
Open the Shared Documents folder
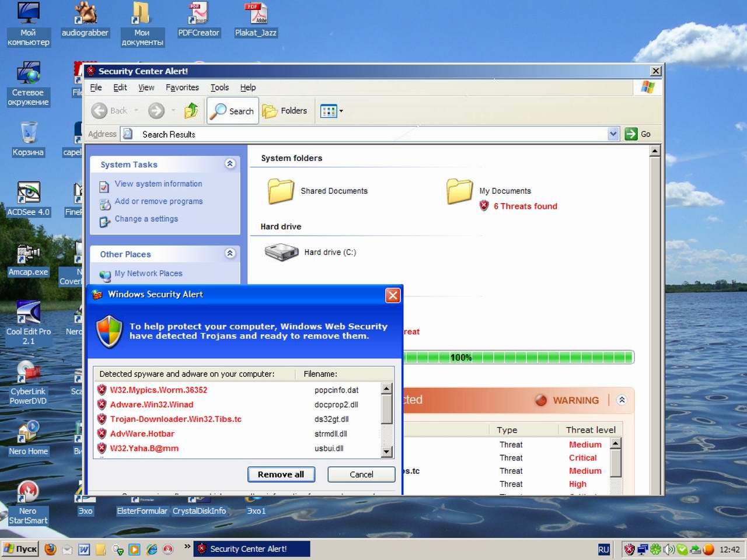[x=318, y=191]
